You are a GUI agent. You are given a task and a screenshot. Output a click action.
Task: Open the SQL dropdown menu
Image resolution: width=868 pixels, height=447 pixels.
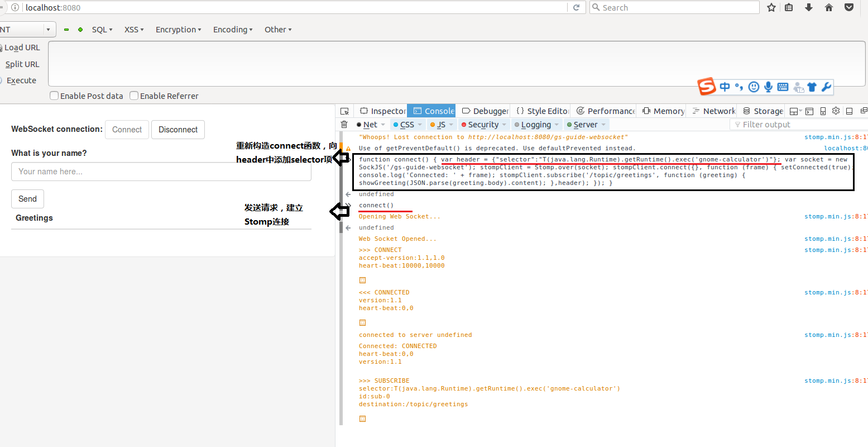point(102,30)
